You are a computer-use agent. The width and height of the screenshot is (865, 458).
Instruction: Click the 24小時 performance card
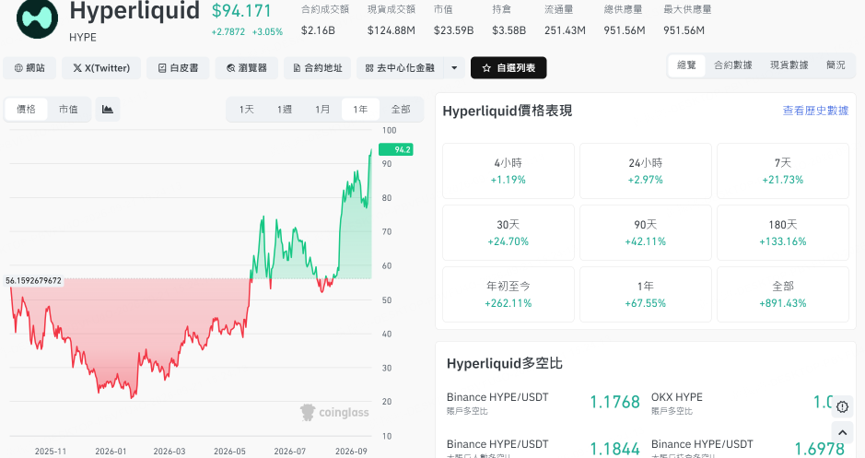645,171
